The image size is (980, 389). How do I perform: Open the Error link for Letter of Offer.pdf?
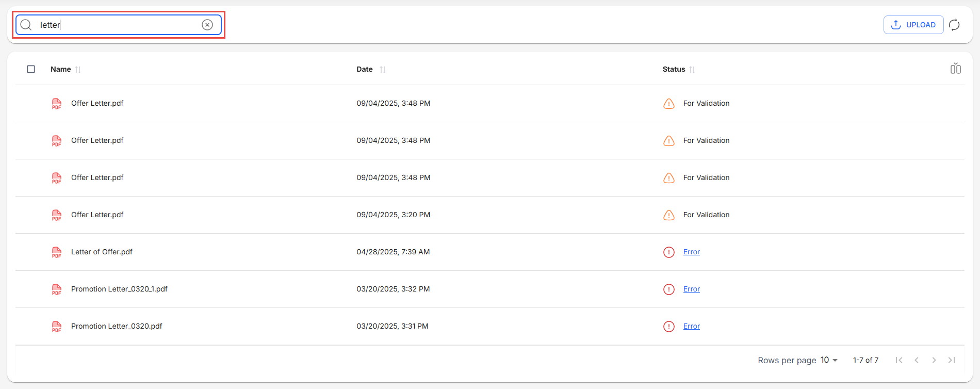pos(691,252)
